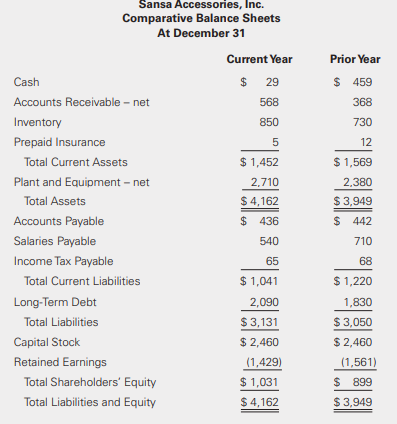Viewport: 397px width, 424px height.
Task: Select Accounts Receivable – net label
Action: (x=81, y=102)
